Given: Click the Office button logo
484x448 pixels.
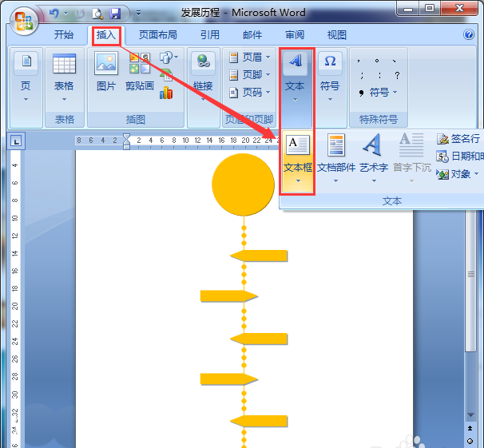Looking at the screenshot, I should (24, 21).
